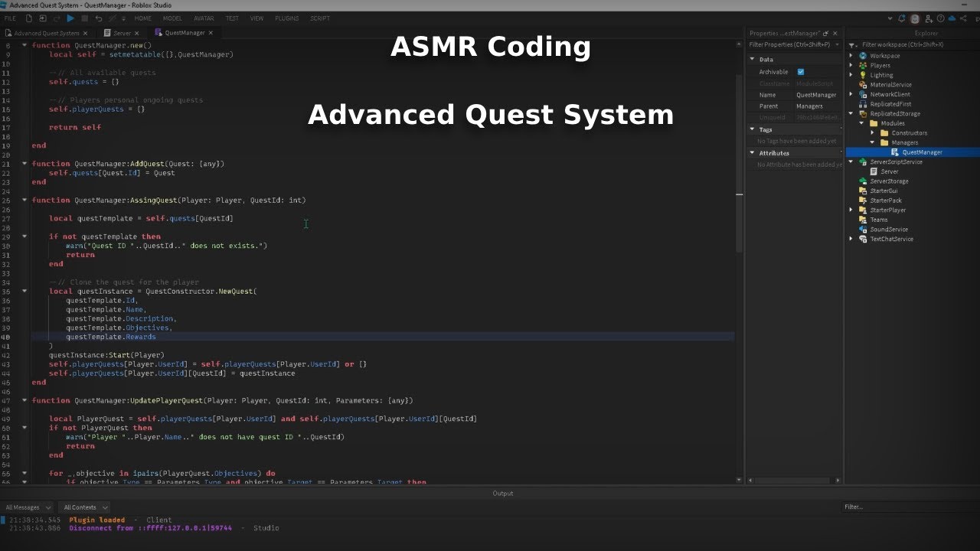The width and height of the screenshot is (980, 551).
Task: Expand the Constructors folder arrow
Action: pos(873,132)
